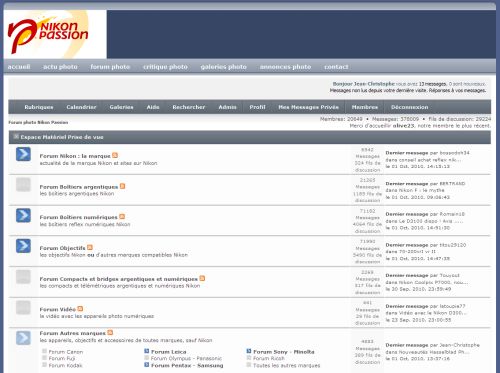Image resolution: width=500 pixels, height=373 pixels.
Task: Open the Forum Autres marques link
Action: click(x=72, y=333)
